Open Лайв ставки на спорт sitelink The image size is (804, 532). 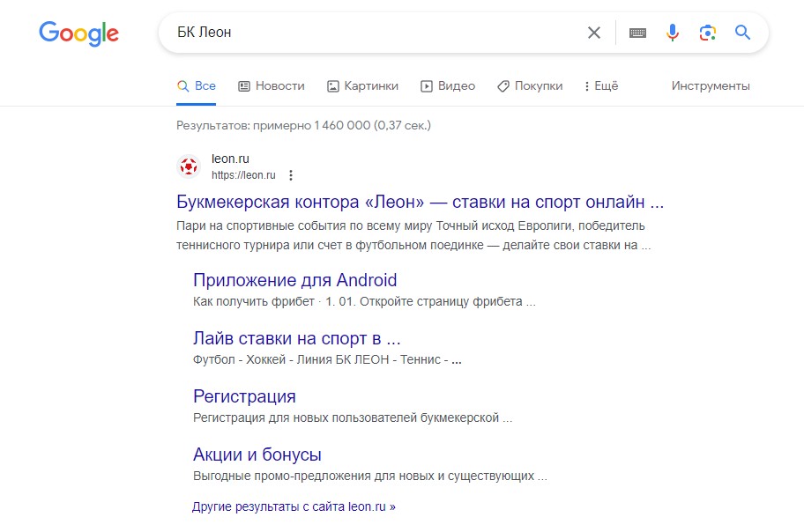[296, 338]
